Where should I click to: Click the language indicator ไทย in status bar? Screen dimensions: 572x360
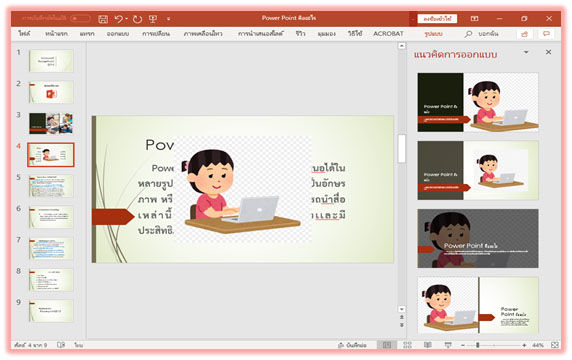click(78, 345)
